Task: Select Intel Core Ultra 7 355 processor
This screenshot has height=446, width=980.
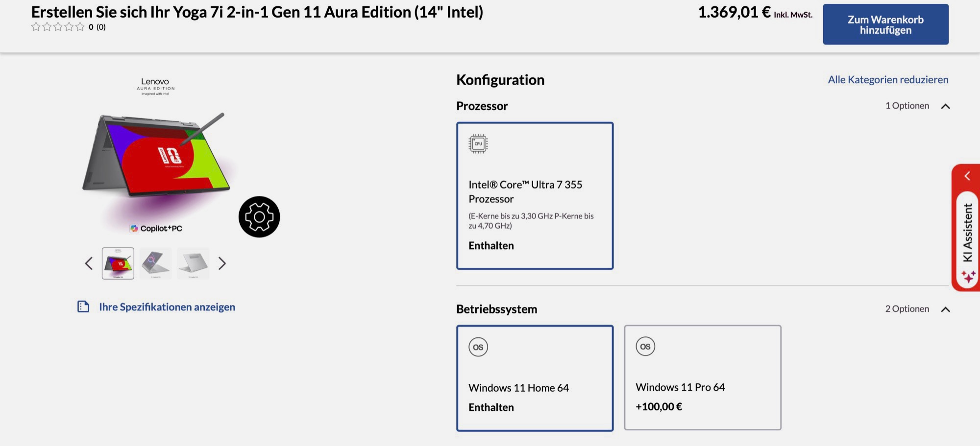Action: coord(535,196)
